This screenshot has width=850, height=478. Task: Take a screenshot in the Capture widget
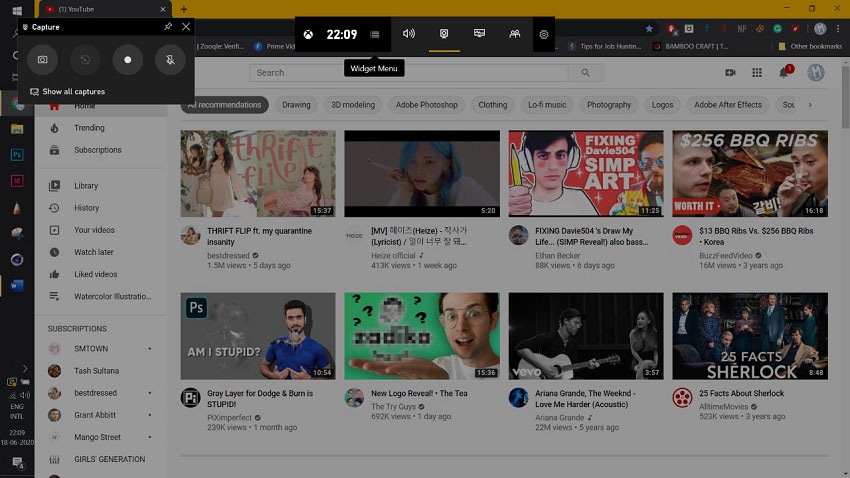(x=43, y=60)
